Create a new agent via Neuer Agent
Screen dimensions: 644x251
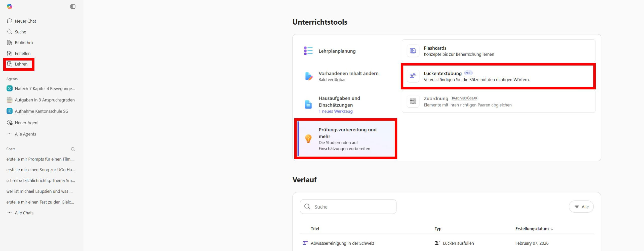click(27, 123)
